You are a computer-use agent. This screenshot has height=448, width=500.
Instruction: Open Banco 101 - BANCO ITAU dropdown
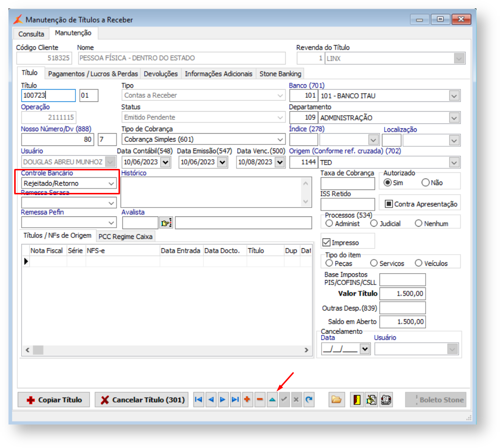tap(454, 95)
